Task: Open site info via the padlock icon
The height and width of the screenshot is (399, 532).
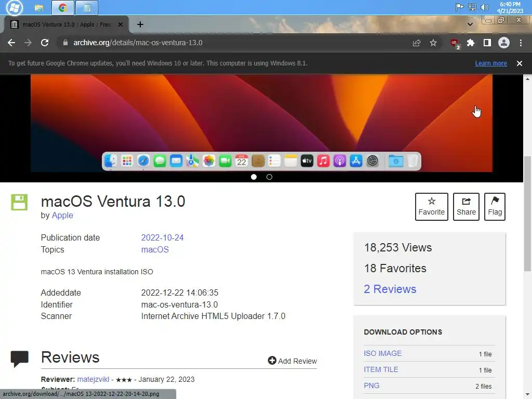Action: pyautogui.click(x=65, y=43)
